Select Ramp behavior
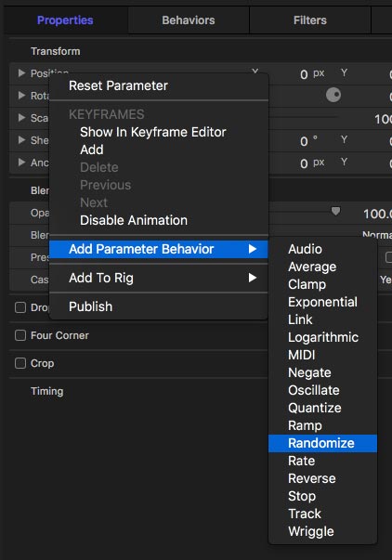The width and height of the screenshot is (392, 560). 322,425
